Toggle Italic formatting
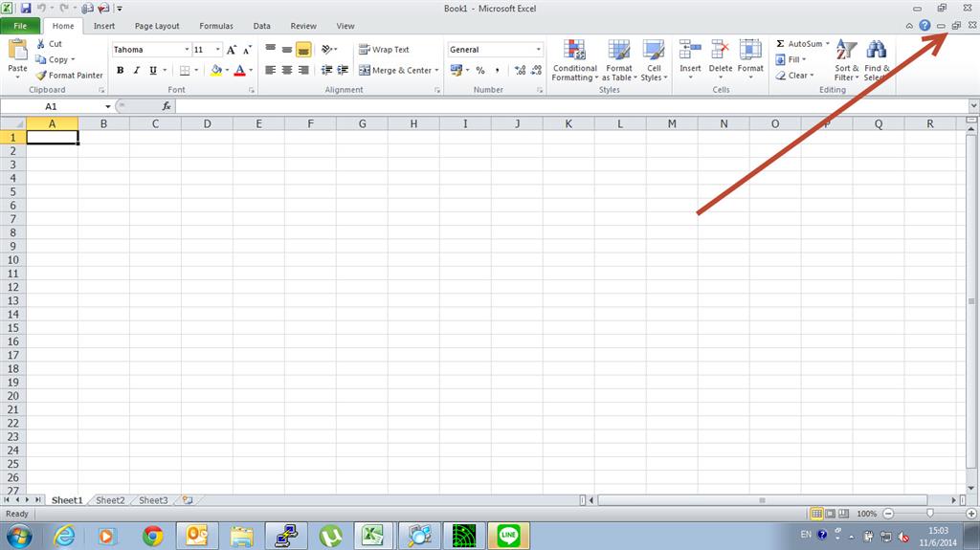Image resolution: width=980 pixels, height=550 pixels. click(136, 70)
